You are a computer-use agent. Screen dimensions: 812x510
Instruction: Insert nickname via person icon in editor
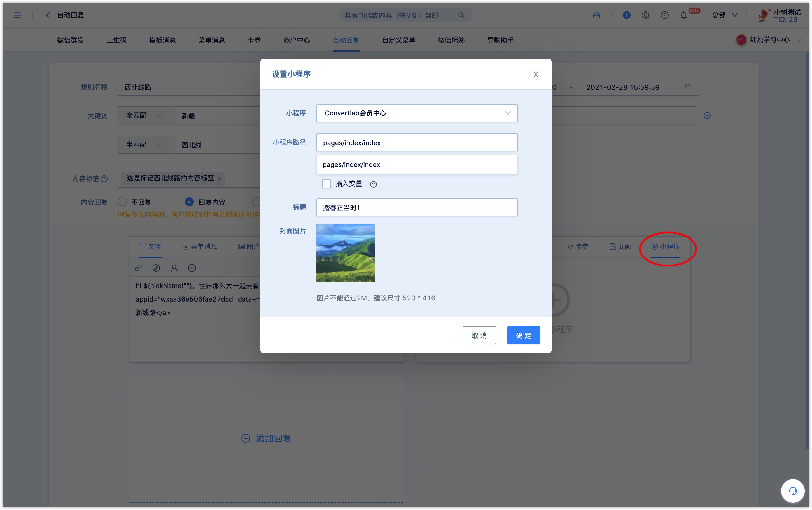click(174, 268)
